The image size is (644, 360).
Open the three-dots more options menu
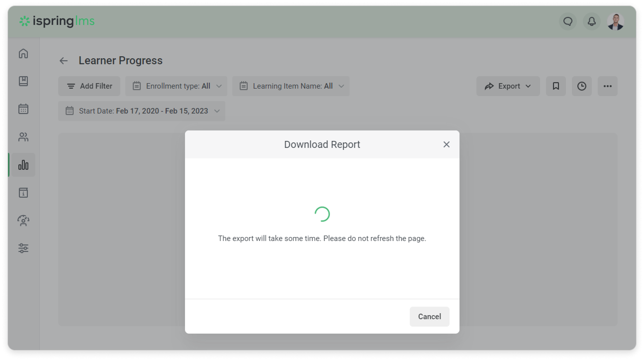click(x=607, y=86)
